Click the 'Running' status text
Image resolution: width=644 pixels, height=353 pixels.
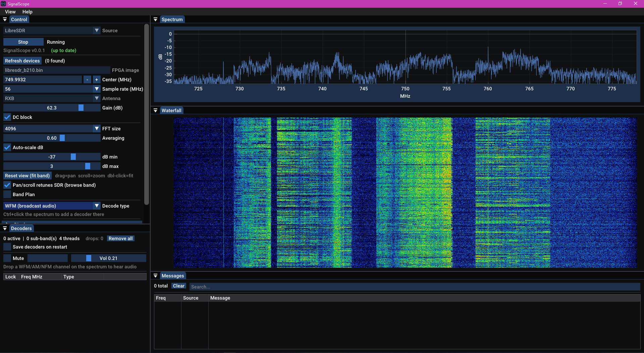[56, 42]
